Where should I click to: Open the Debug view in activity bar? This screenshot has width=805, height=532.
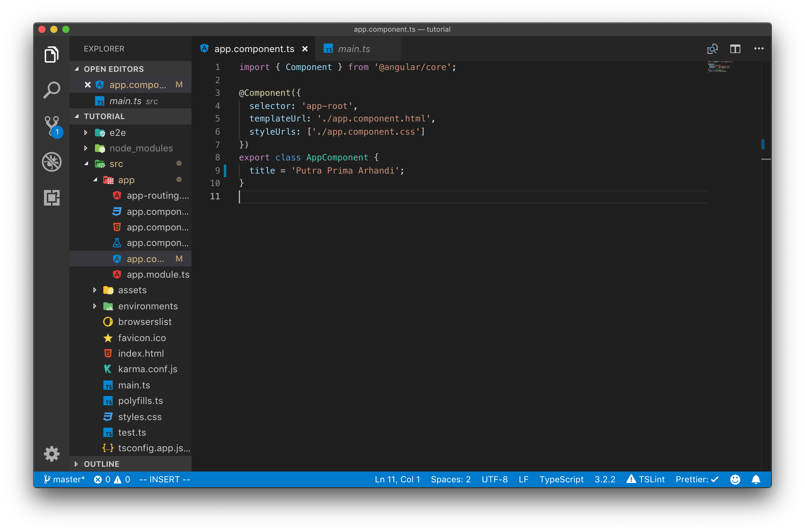51,162
